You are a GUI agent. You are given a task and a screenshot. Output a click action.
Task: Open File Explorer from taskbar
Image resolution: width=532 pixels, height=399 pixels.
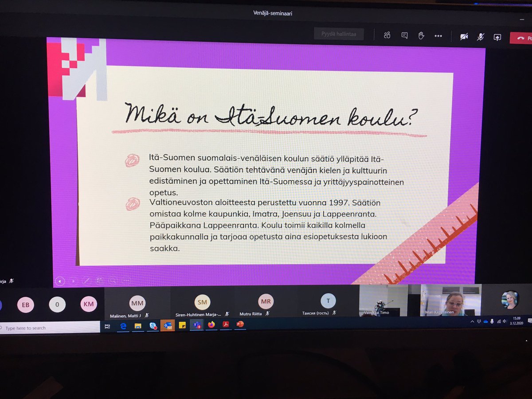tap(138, 326)
